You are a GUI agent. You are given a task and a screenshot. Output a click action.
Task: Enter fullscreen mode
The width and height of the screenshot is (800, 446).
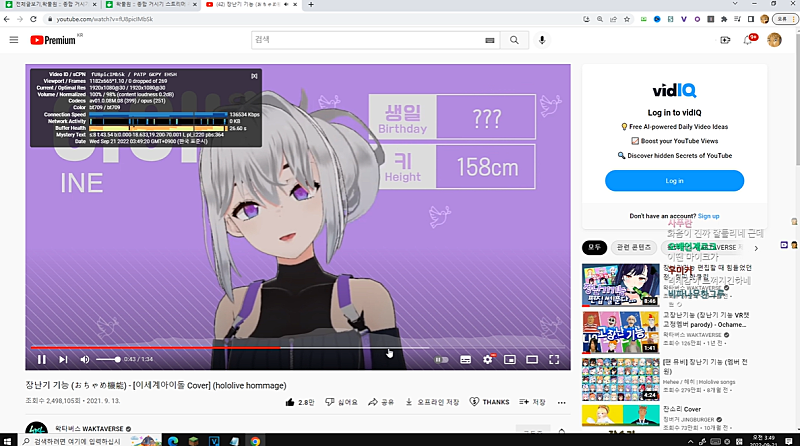point(554,359)
